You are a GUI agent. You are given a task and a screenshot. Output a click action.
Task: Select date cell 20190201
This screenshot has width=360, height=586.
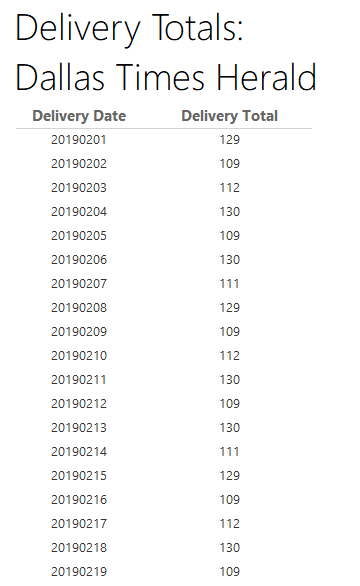point(79,140)
